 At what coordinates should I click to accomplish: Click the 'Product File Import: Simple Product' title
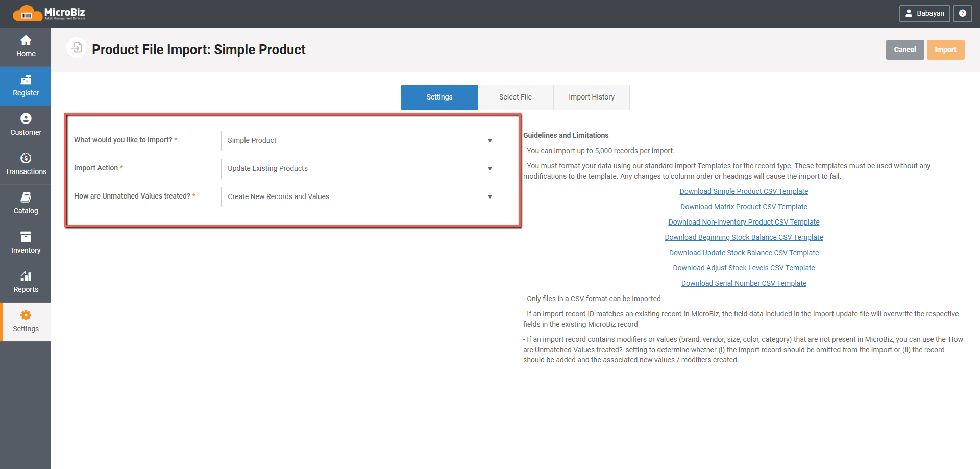tap(199, 50)
